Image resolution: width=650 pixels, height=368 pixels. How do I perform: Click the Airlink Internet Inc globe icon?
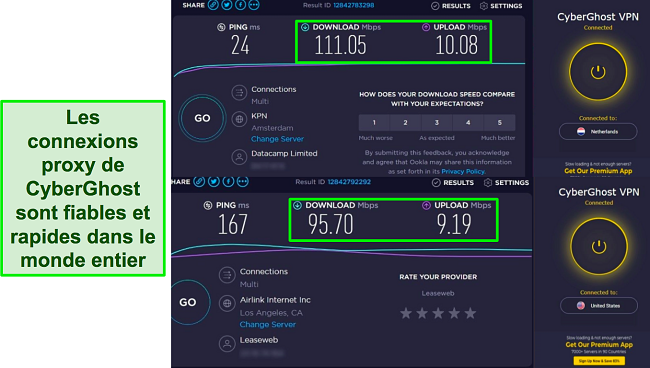point(227,303)
